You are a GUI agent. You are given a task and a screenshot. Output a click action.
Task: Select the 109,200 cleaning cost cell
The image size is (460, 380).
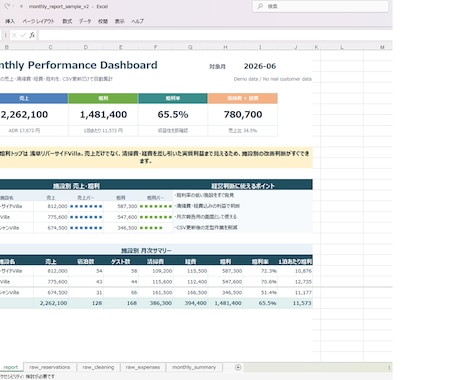tap(156, 271)
